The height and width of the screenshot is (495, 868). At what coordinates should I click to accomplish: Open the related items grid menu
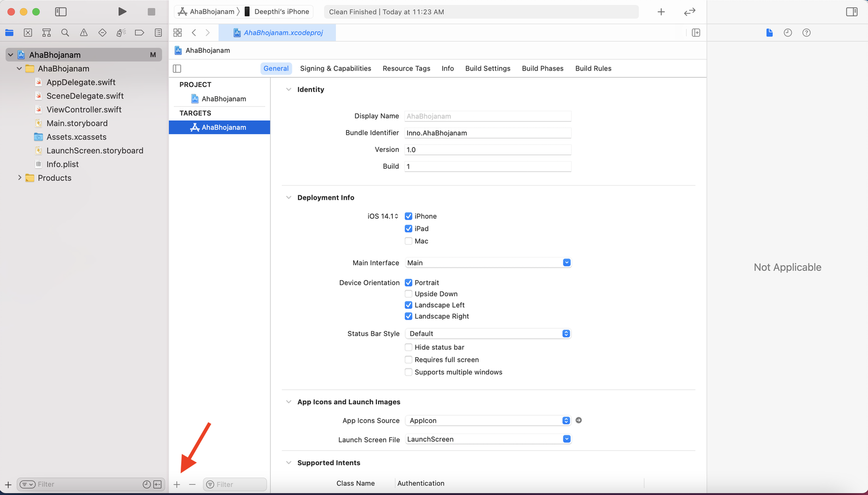click(177, 33)
